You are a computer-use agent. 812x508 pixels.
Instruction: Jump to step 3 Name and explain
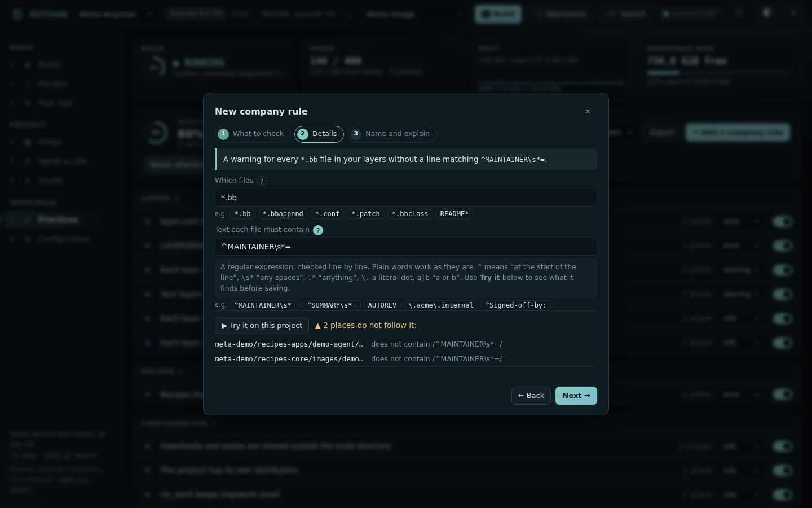point(392,134)
